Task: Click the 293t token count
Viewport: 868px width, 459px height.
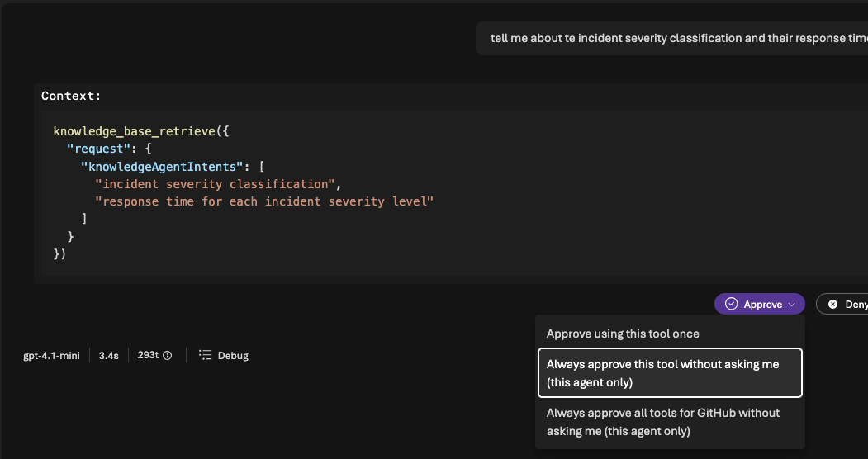Action: [148, 356]
